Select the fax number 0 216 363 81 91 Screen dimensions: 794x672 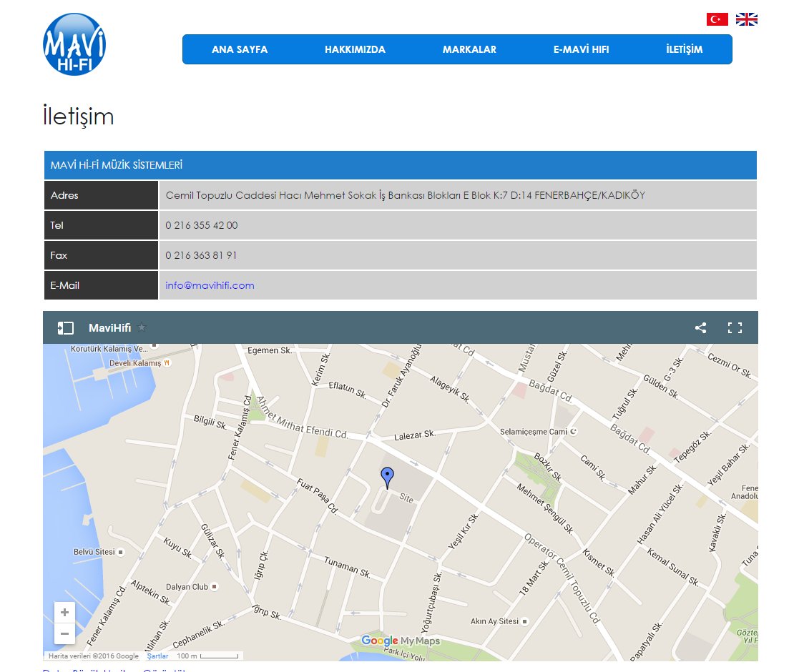[201, 255]
